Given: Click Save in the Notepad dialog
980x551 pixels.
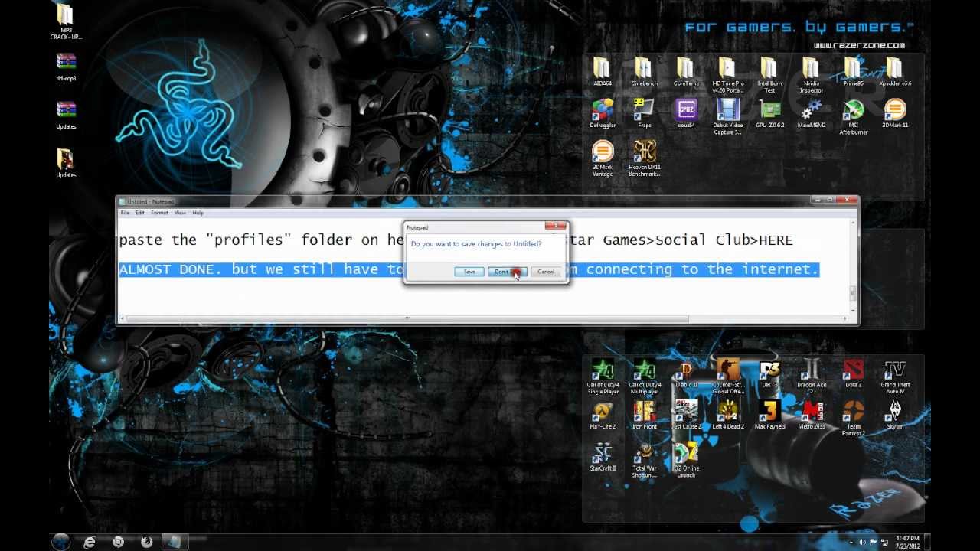Looking at the screenshot, I should click(x=469, y=272).
